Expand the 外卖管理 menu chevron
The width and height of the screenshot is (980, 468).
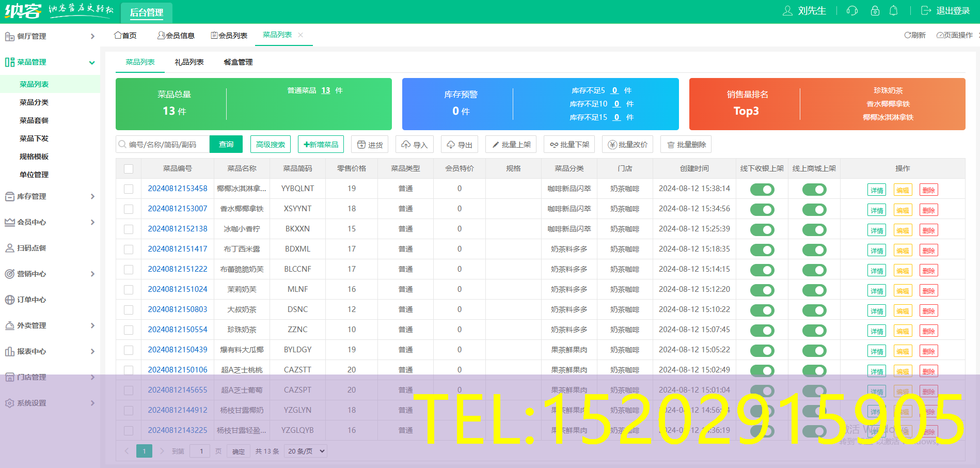click(92, 325)
